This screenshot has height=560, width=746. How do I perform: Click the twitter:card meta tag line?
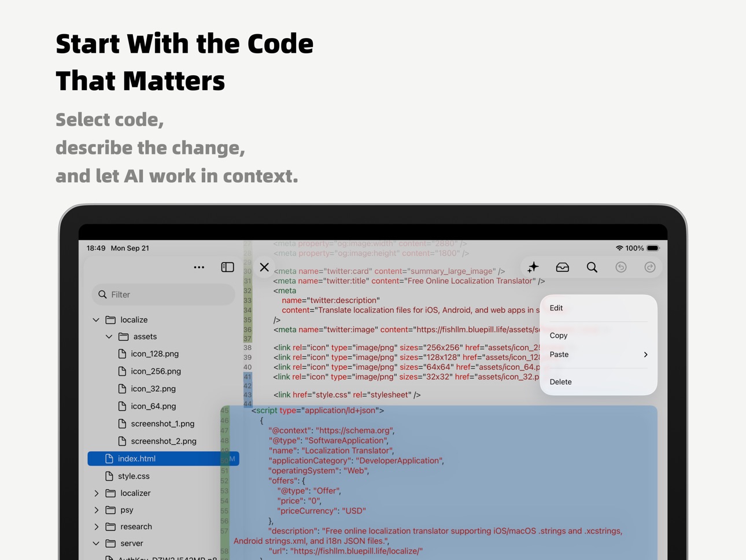[389, 271]
